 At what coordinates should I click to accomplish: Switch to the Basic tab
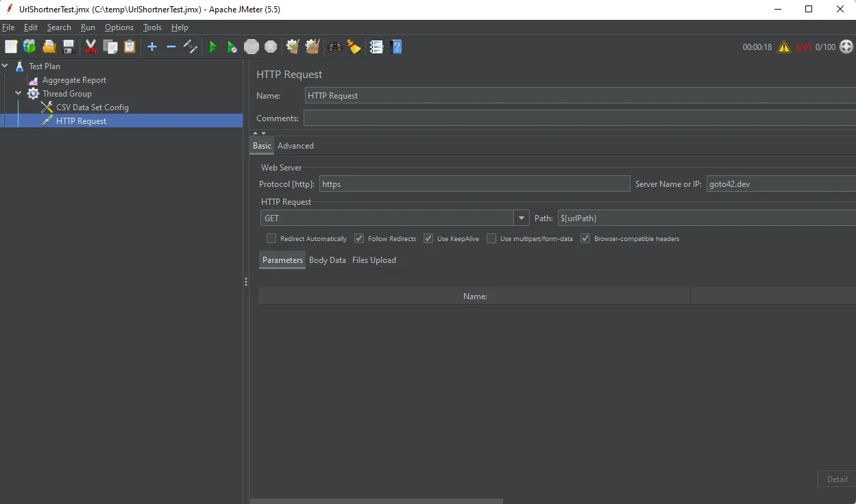point(262,146)
